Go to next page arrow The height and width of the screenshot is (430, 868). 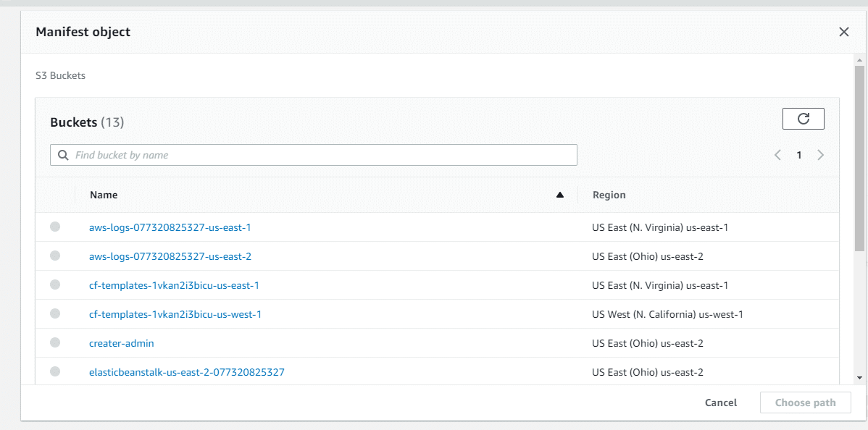coord(820,155)
